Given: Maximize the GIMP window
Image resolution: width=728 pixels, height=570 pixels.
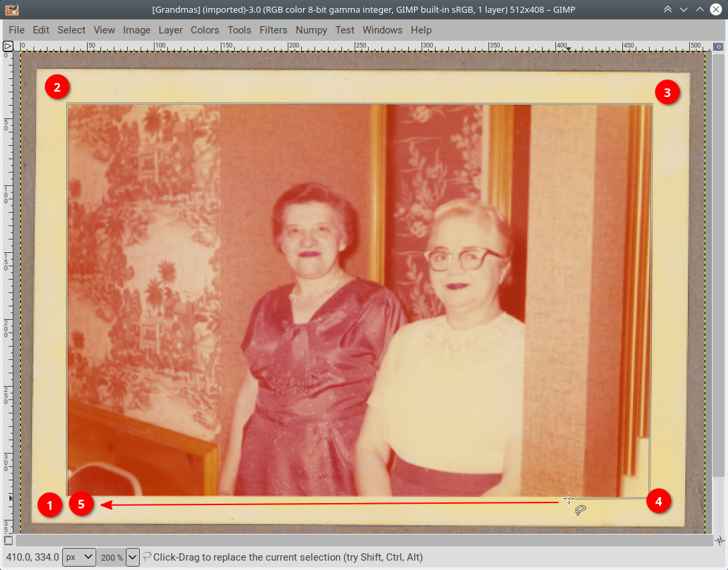Looking at the screenshot, I should coord(700,9).
